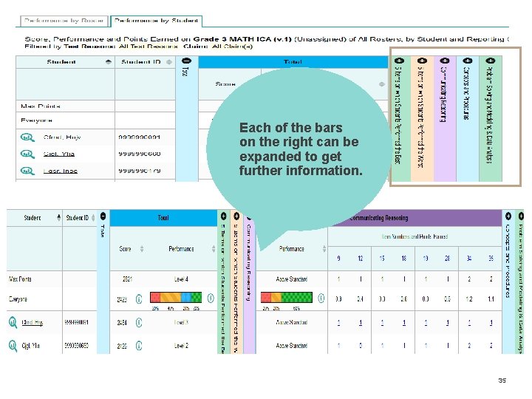Click Everyone average 1.1 for item 35
This screenshot has height=399, width=532.
click(491, 299)
